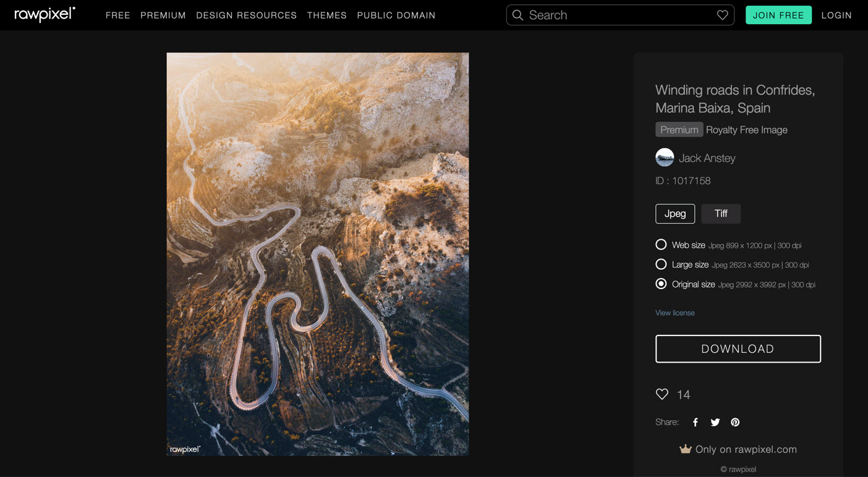
Task: Click the search magnifier icon
Action: (x=518, y=15)
